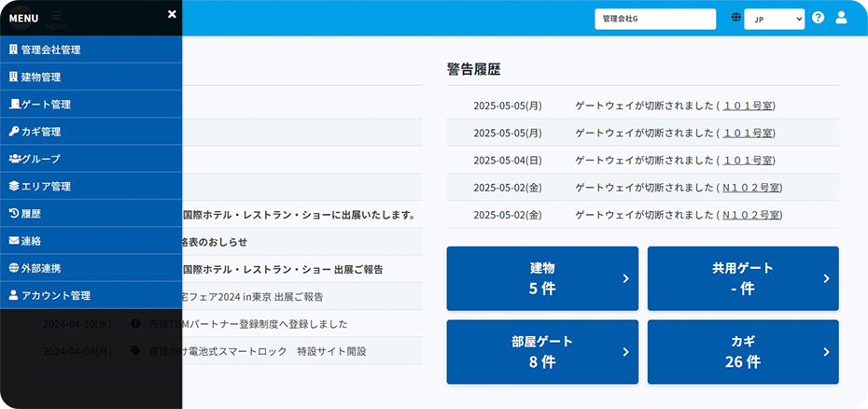The width and height of the screenshot is (868, 409).
Task: Click the first １０１号室 link
Action: pos(748,106)
